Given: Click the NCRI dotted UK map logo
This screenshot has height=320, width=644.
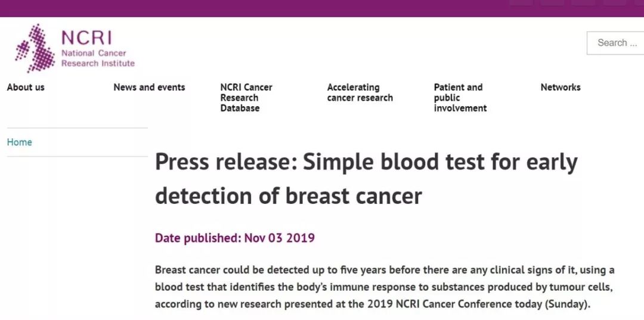Looking at the screenshot, I should click(35, 48).
